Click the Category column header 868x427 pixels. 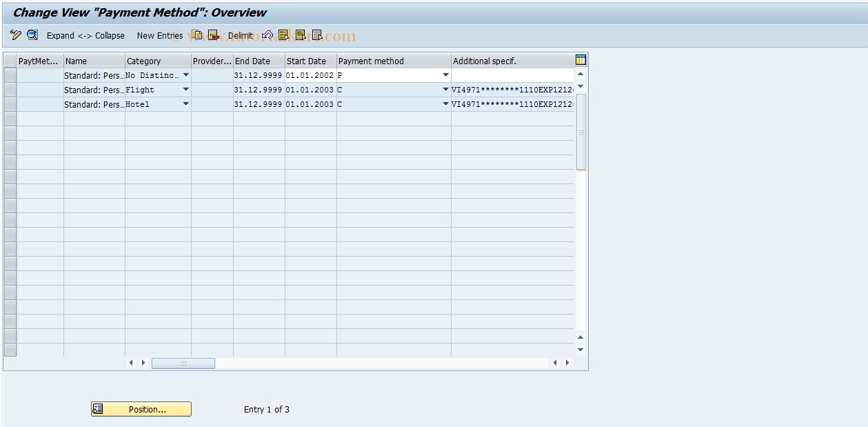(158, 61)
